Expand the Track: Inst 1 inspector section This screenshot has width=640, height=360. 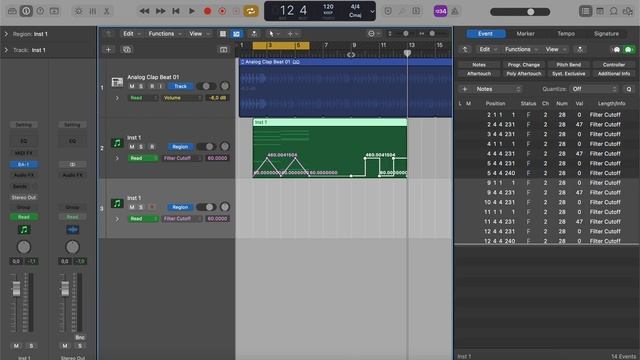6,50
